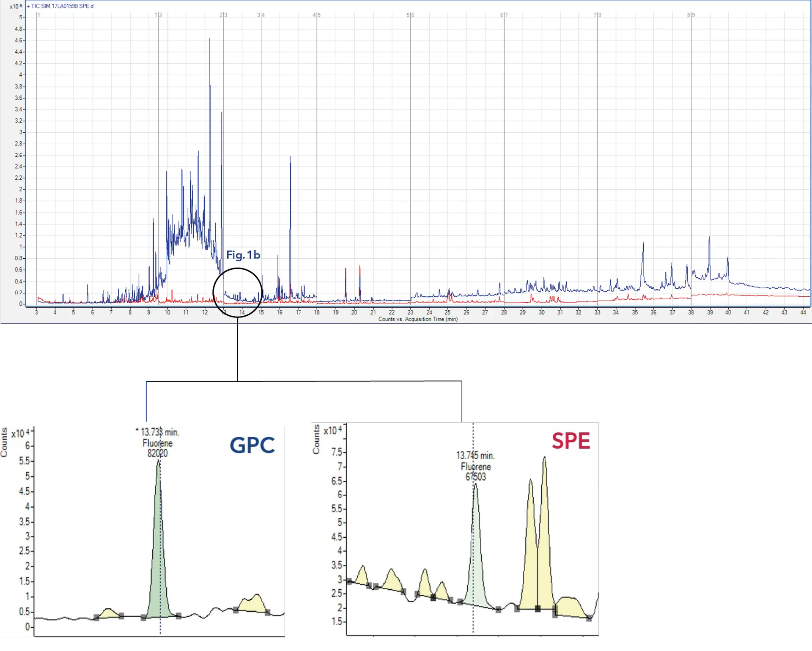Select the Fluorene peak annotation in SPE panel
812x651 pixels.
pyautogui.click(x=475, y=467)
